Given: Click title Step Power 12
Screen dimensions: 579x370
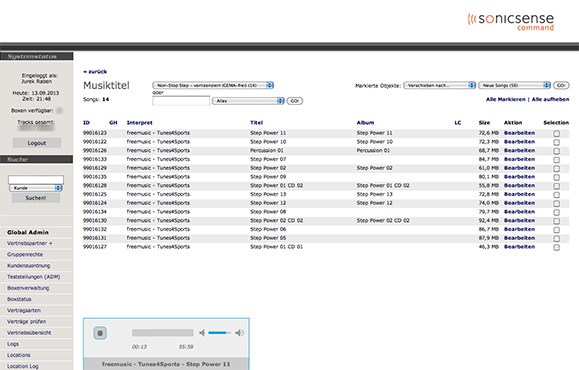Looking at the screenshot, I should [268, 203].
